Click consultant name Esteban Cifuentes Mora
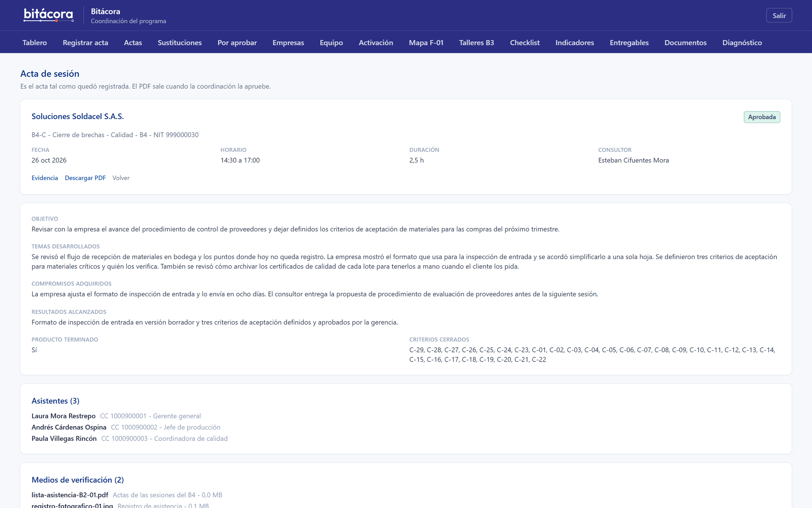The width and height of the screenshot is (812, 508). tap(633, 160)
